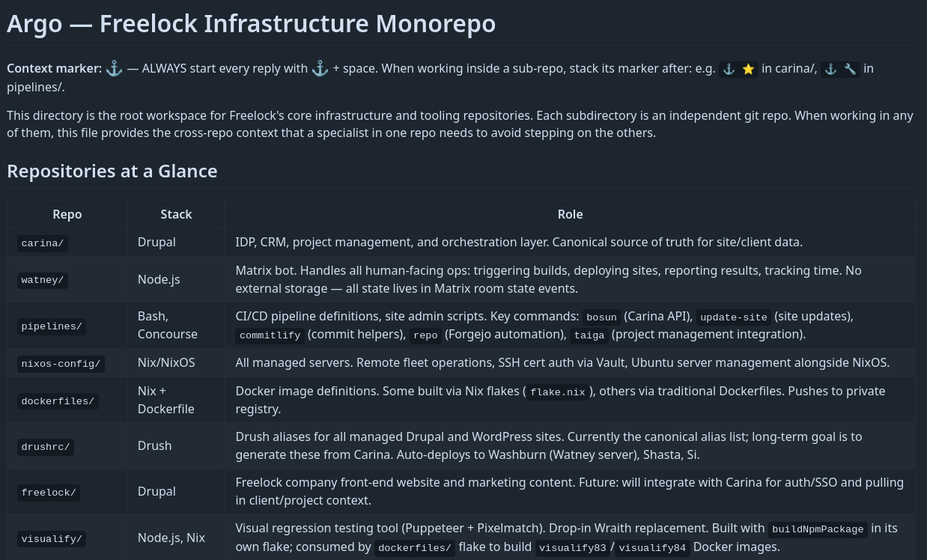Click the freelock/ repo label
This screenshot has width=927, height=560.
coord(49,493)
